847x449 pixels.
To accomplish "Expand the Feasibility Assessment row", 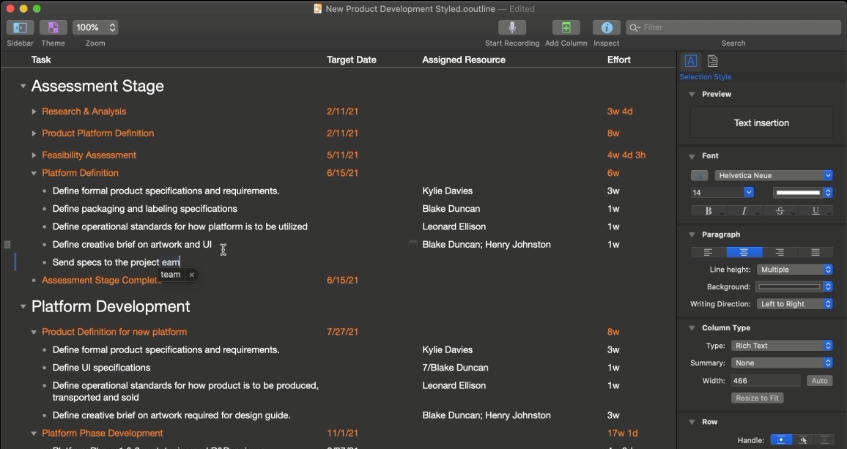I will (33, 155).
